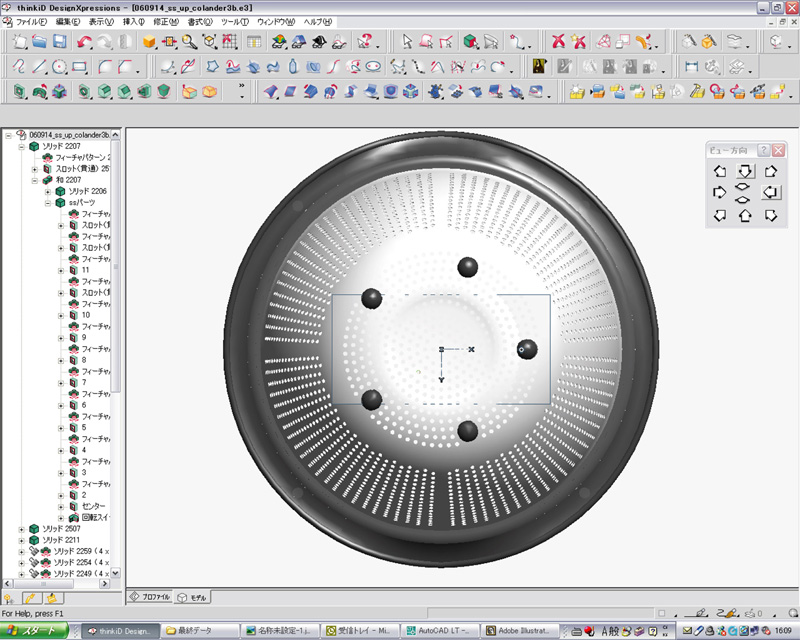The height and width of the screenshot is (640, 800).
Task: Switch to the プロファイル tab
Action: [150, 597]
